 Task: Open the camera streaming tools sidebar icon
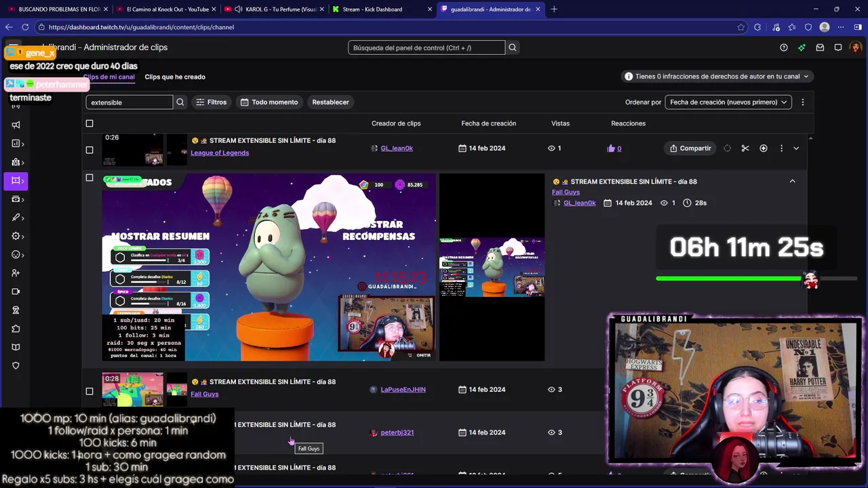tap(16, 291)
